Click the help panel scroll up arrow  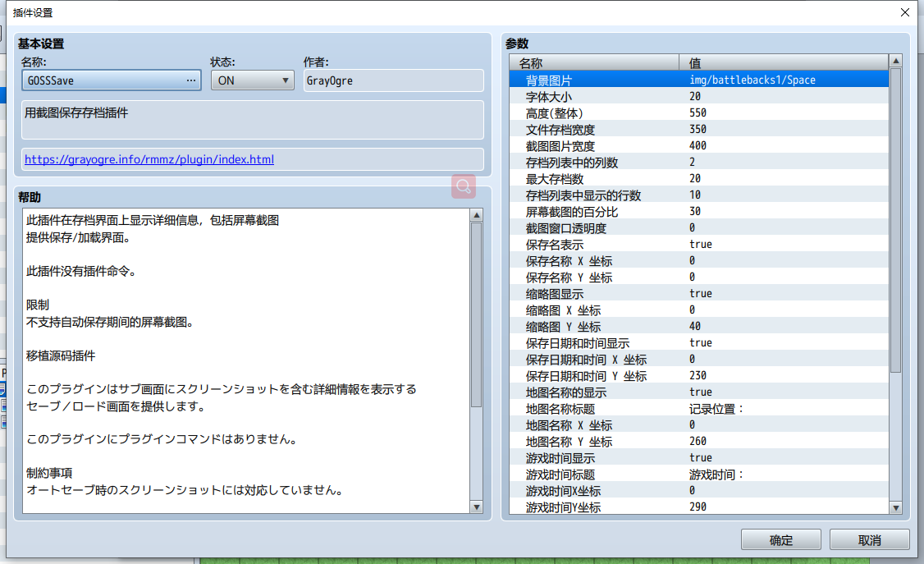(477, 215)
